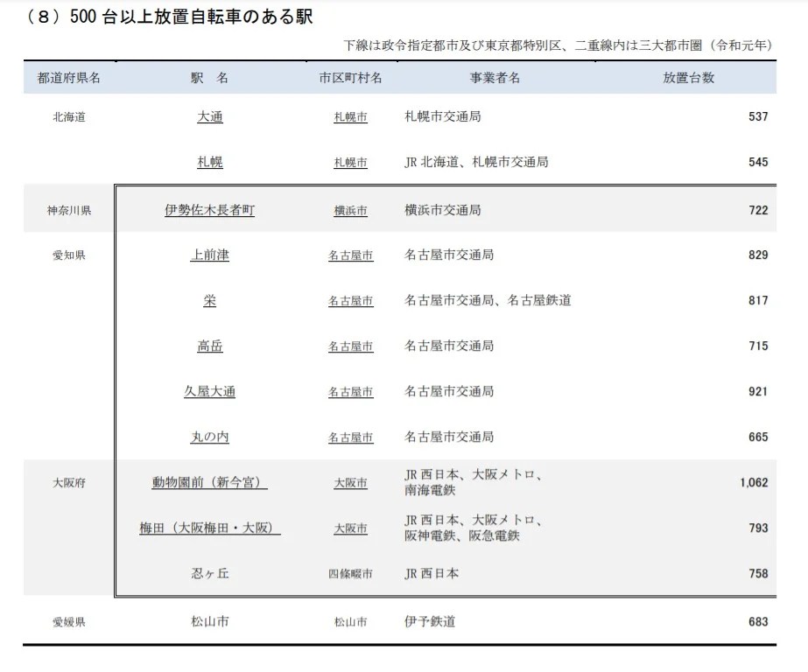The height and width of the screenshot is (672, 808).
Task: Click the operator 'JR 北海道、札幌市交通局'
Action: pyautogui.click(x=476, y=162)
